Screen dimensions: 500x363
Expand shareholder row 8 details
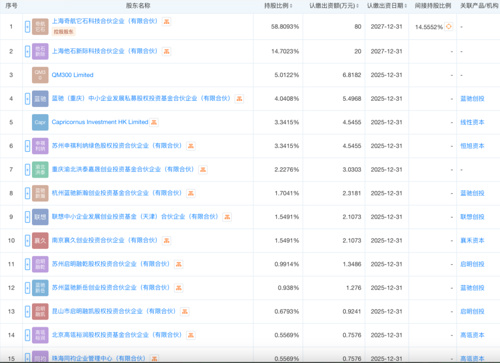click(x=27, y=193)
